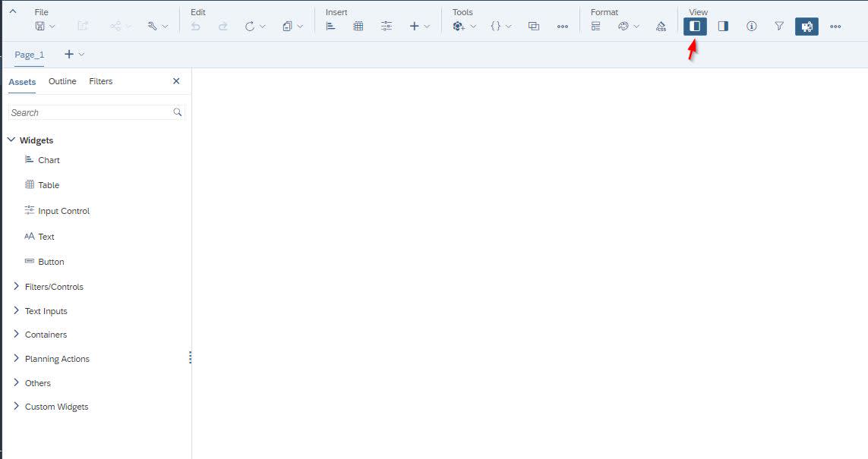Insert a chart from the toolbar

(x=331, y=26)
